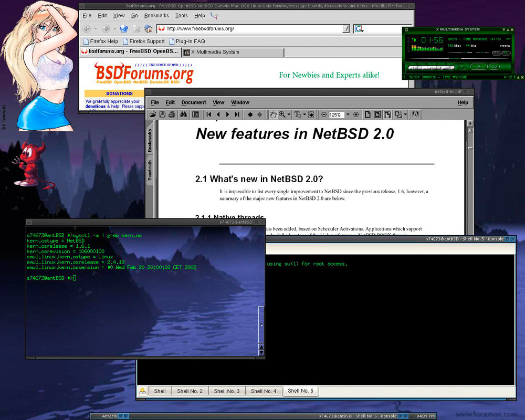Open the Firefox Support bookmark link
The image size is (525, 420).
coord(144,41)
